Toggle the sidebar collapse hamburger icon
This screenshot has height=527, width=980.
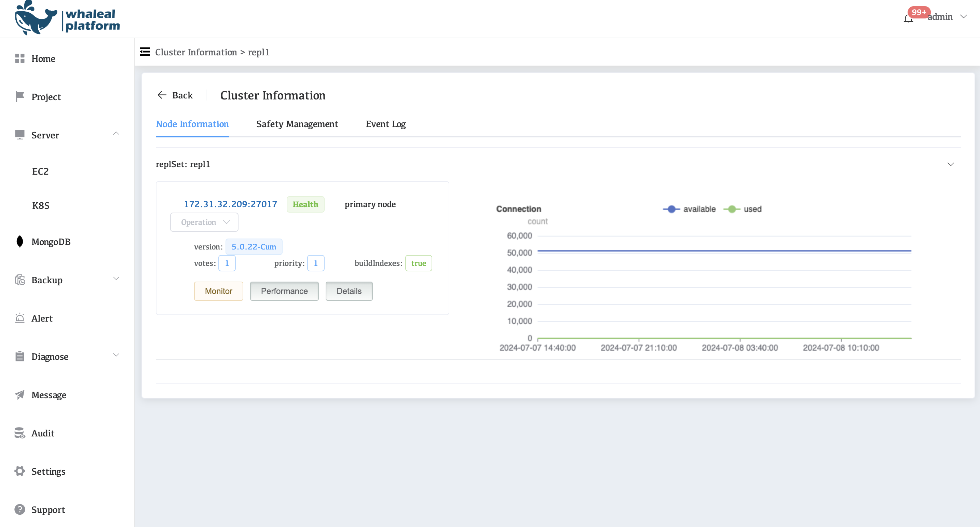[145, 52]
